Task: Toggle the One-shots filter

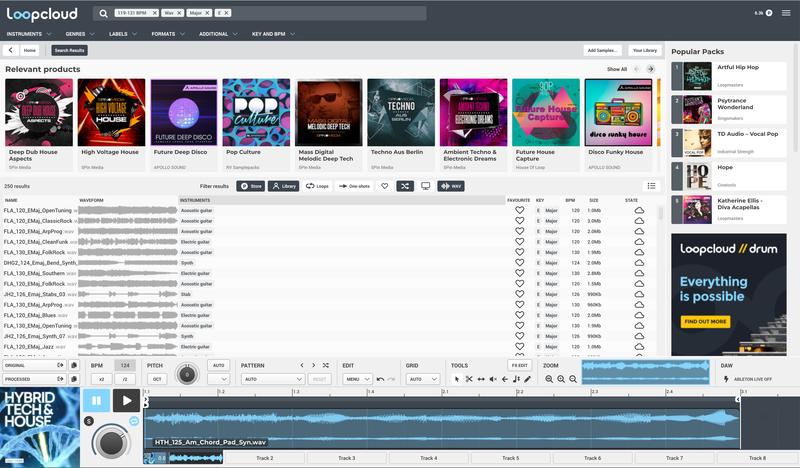Action: click(x=355, y=186)
